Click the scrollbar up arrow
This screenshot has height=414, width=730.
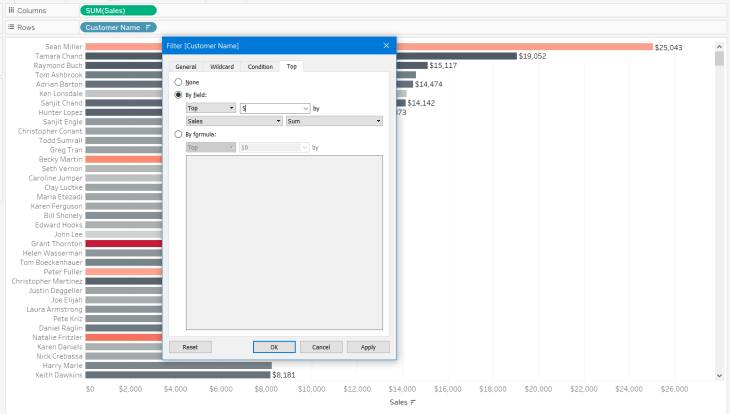point(719,45)
